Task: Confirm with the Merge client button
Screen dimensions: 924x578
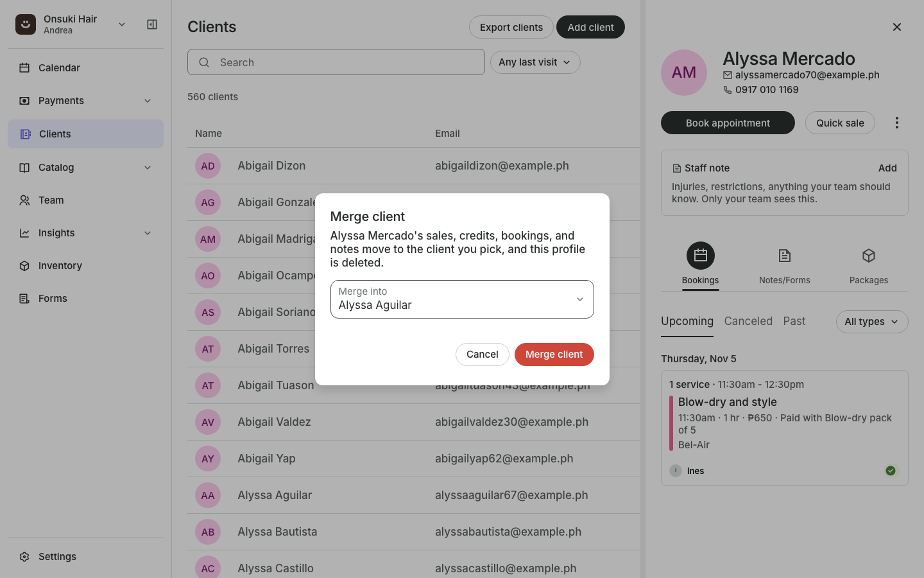Action: click(554, 355)
